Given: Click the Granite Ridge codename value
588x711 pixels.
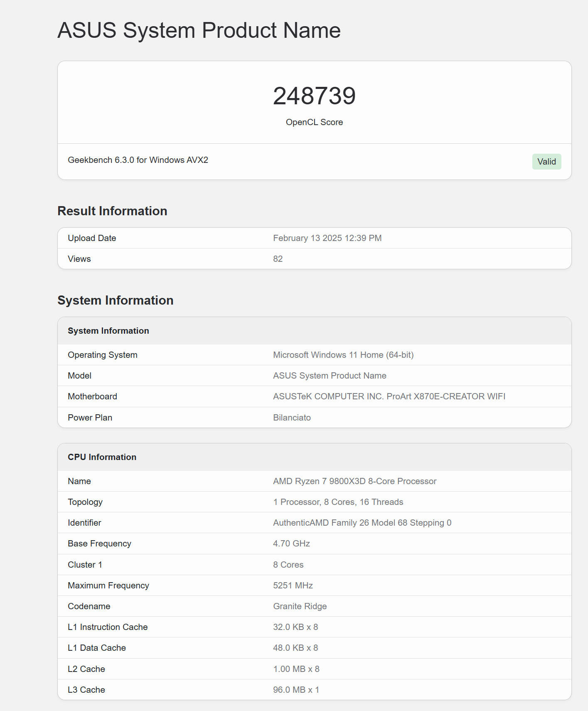Looking at the screenshot, I should click(x=300, y=606).
